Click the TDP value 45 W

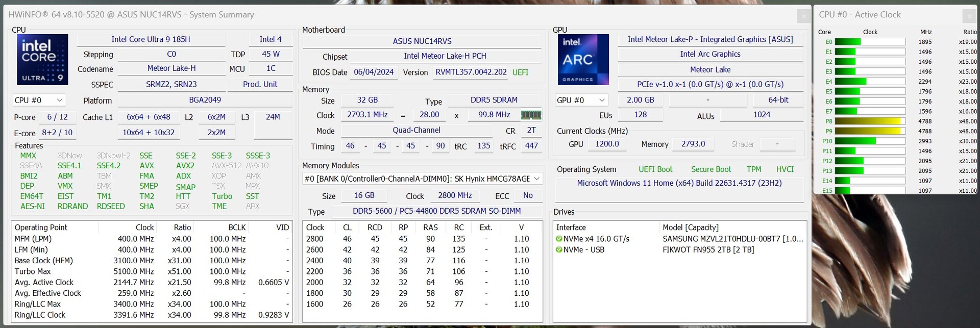pos(271,54)
